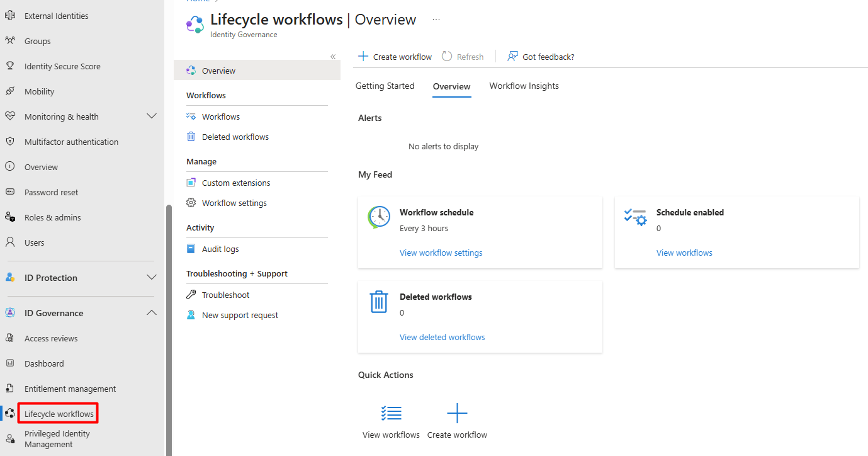Screen dimensions: 868x456
Task: Expand the ID Protection section chevron
Action: (x=152, y=278)
